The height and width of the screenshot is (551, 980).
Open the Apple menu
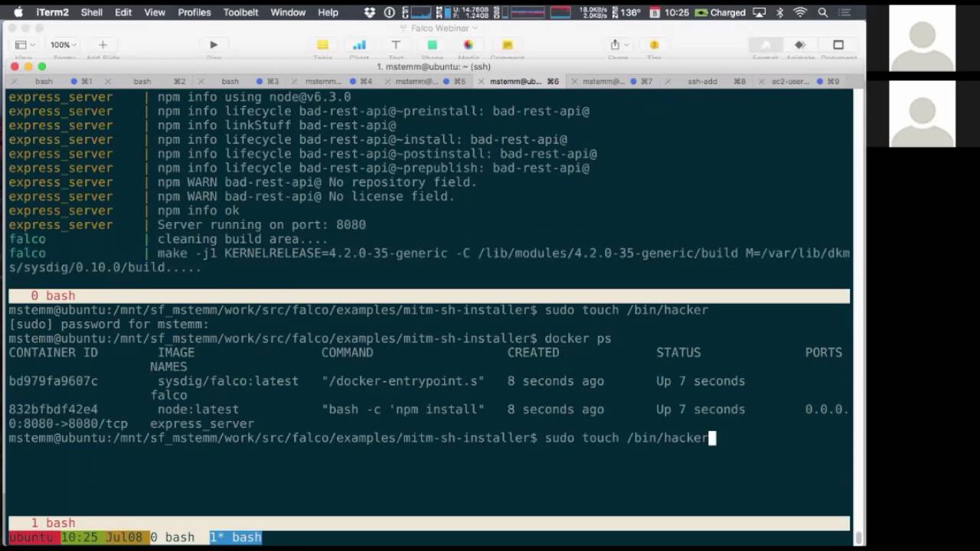(x=18, y=12)
